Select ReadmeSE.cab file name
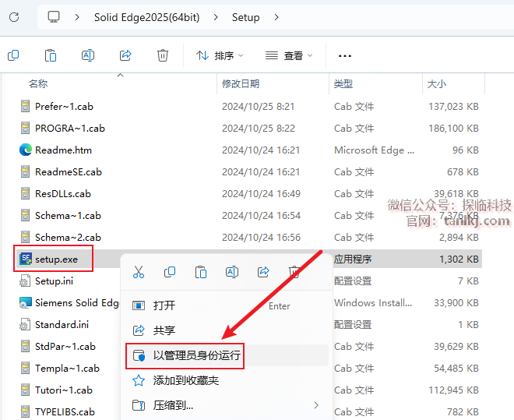 click(x=69, y=171)
